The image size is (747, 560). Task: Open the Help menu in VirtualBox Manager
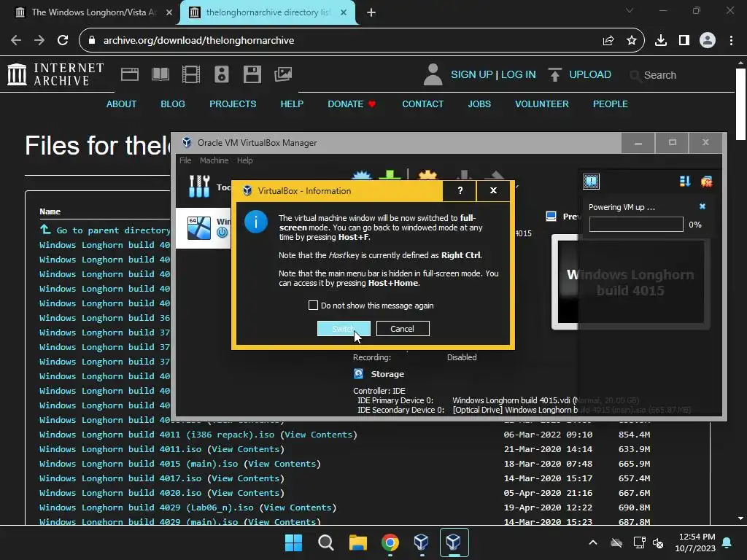click(245, 160)
